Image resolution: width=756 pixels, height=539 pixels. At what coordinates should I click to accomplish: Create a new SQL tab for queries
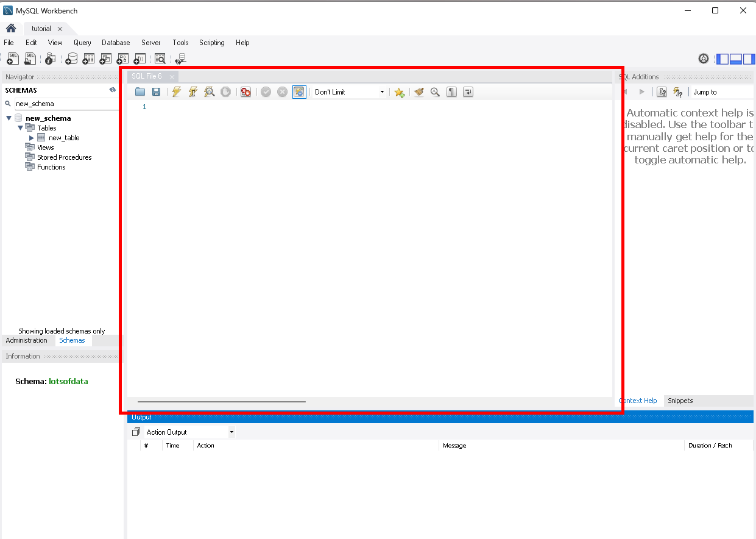pos(13,59)
